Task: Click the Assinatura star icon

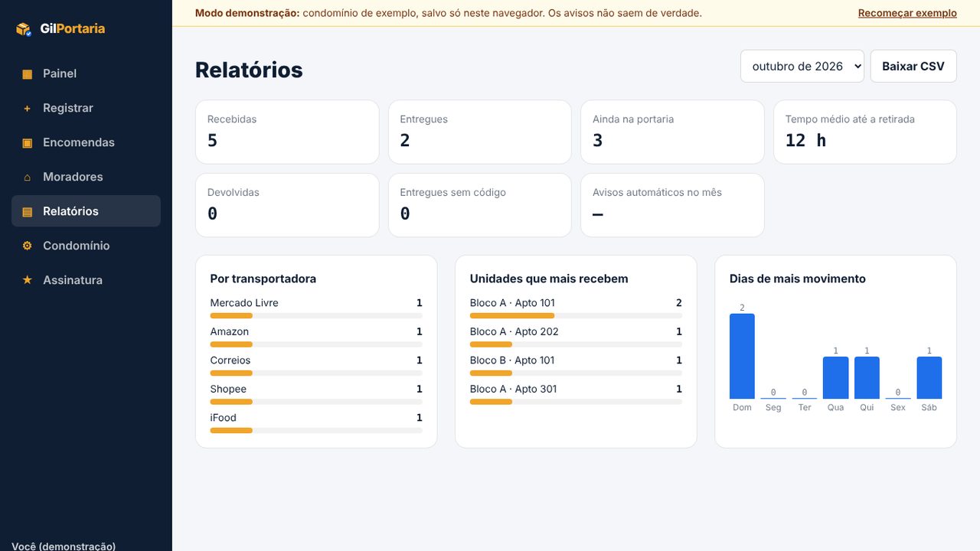Action: coord(28,280)
